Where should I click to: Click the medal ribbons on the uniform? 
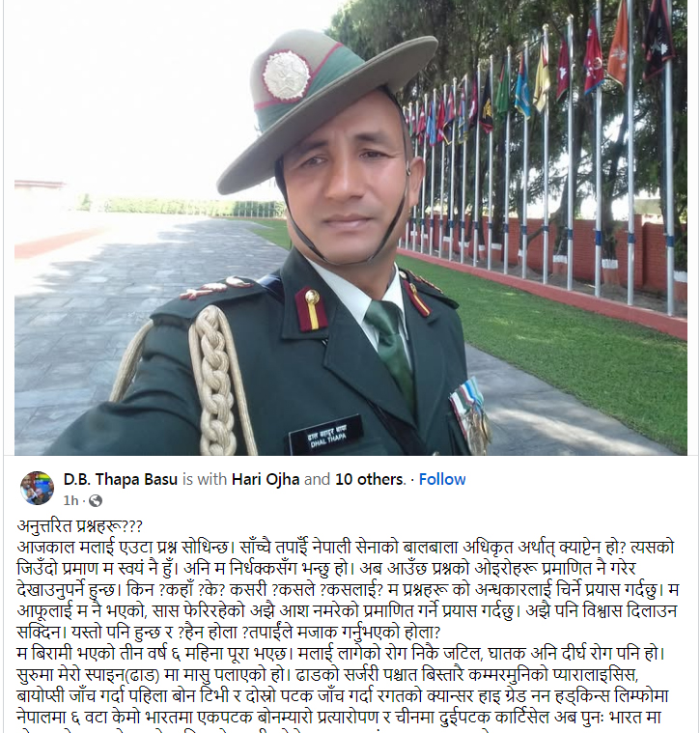[x=470, y=415]
